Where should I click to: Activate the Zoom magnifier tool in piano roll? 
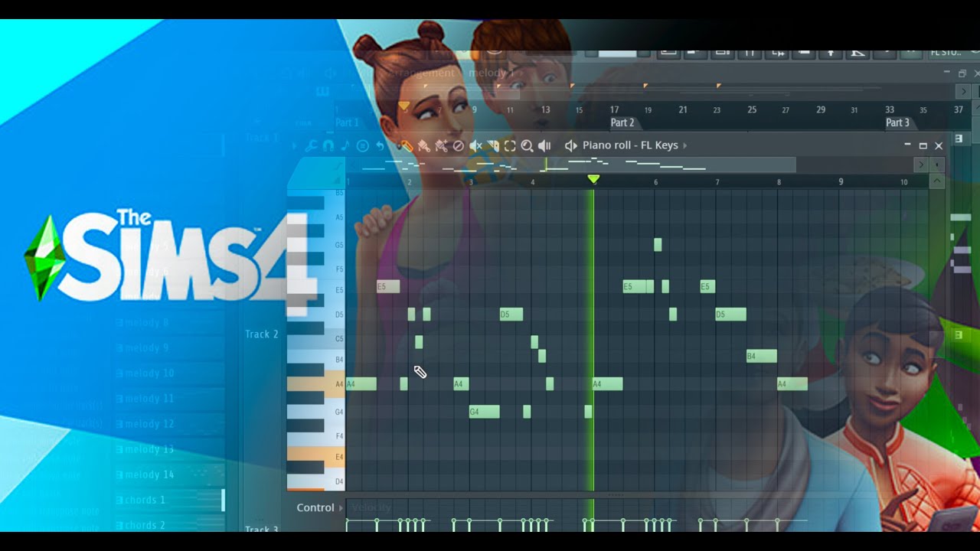point(527,145)
